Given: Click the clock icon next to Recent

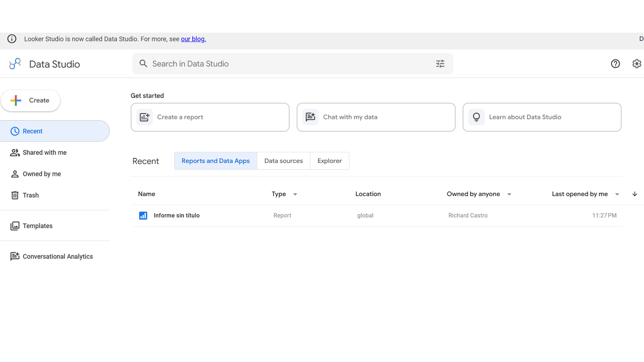Looking at the screenshot, I should coord(15,131).
